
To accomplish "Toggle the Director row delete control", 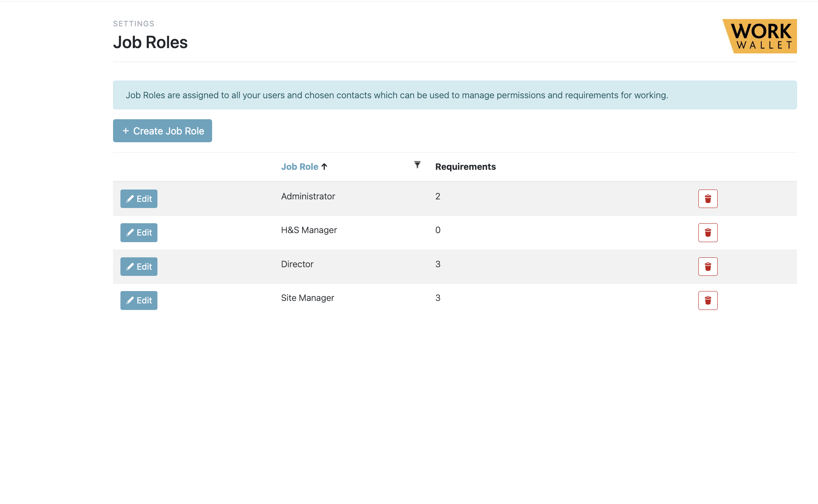I will pos(708,266).
